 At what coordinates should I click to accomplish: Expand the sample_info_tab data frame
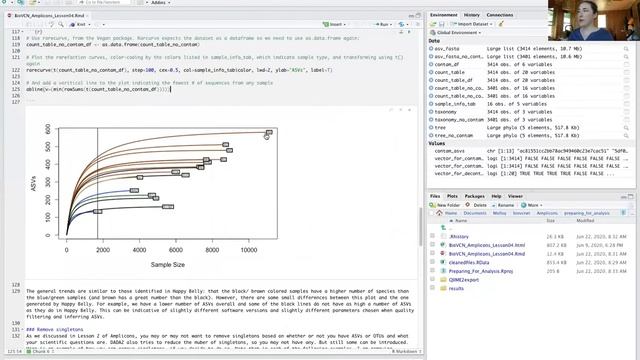pyautogui.click(x=431, y=104)
